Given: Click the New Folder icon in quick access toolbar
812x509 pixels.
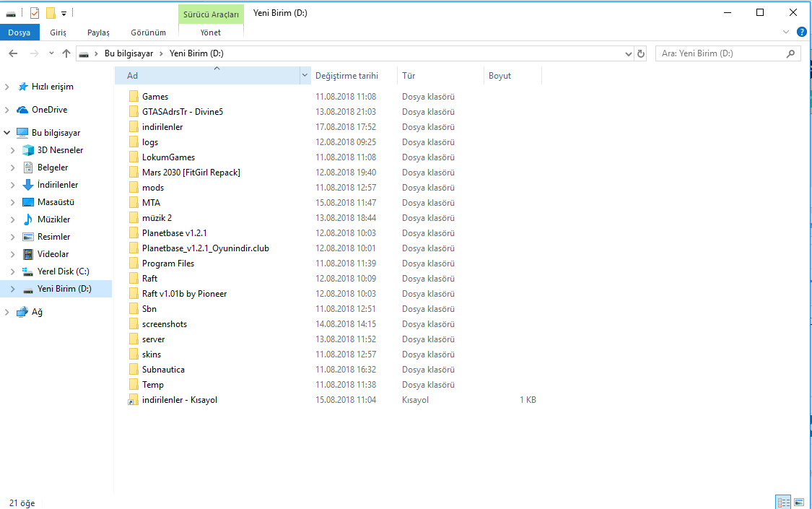Looking at the screenshot, I should coord(51,13).
